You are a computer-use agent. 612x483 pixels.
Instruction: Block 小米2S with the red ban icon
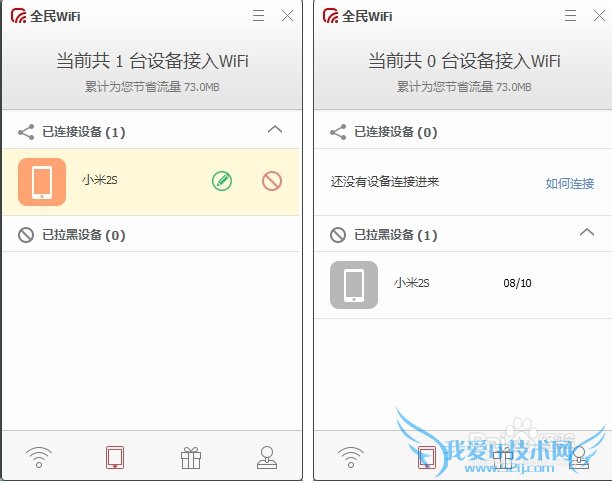[272, 181]
